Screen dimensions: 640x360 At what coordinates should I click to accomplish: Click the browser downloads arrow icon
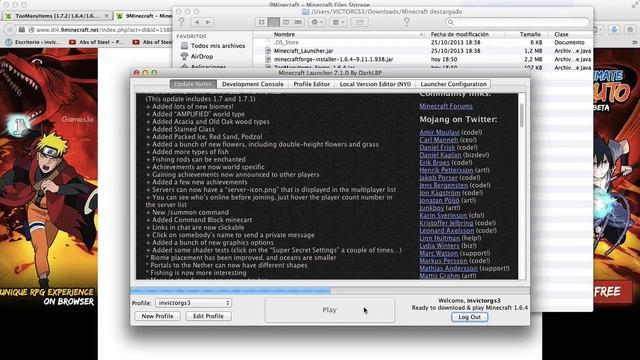614,30
